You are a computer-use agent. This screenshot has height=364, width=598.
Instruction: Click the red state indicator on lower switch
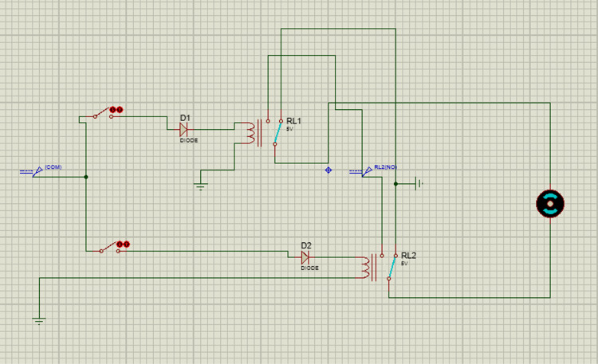[123, 244]
